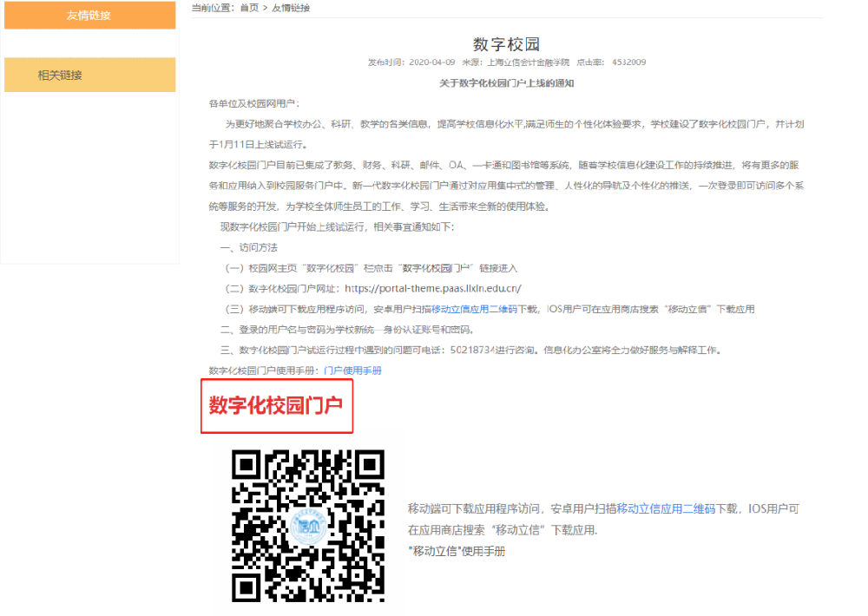868x616 pixels.
Task: Click the view count 4532009
Action: 628,62
